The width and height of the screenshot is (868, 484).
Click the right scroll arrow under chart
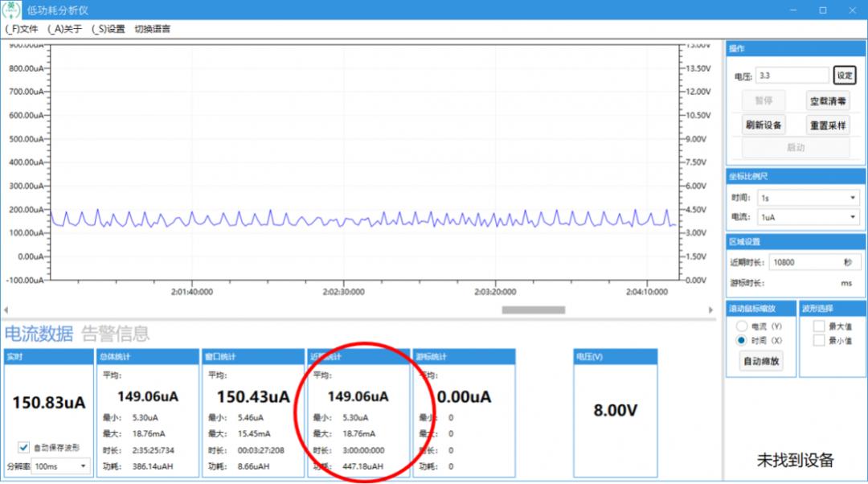click(x=710, y=310)
